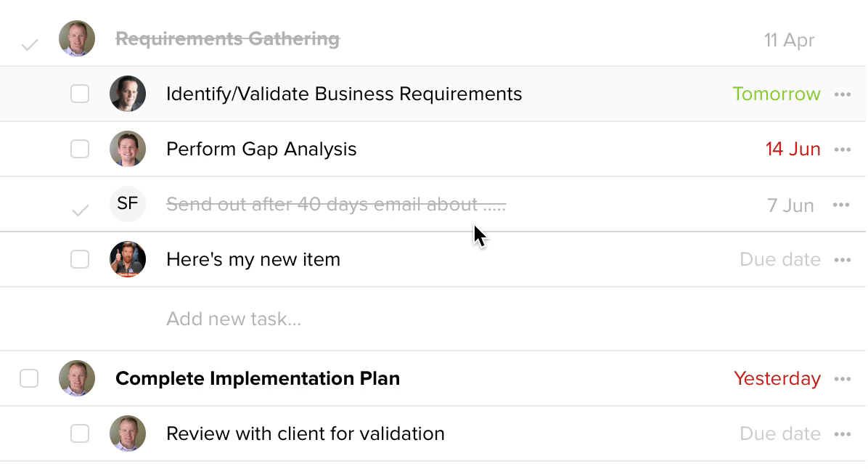Click the checkmark beside Requirements Gathering
The image size is (868, 469).
tap(29, 42)
